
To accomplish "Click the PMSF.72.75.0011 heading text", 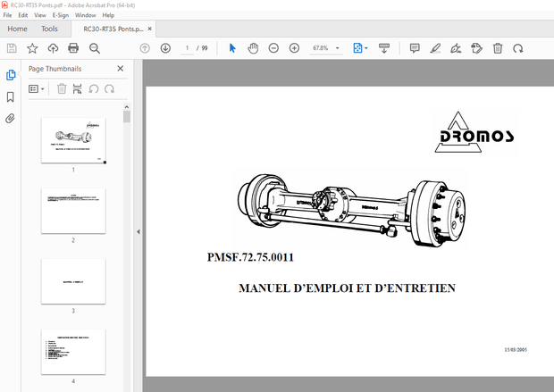I will [250, 257].
